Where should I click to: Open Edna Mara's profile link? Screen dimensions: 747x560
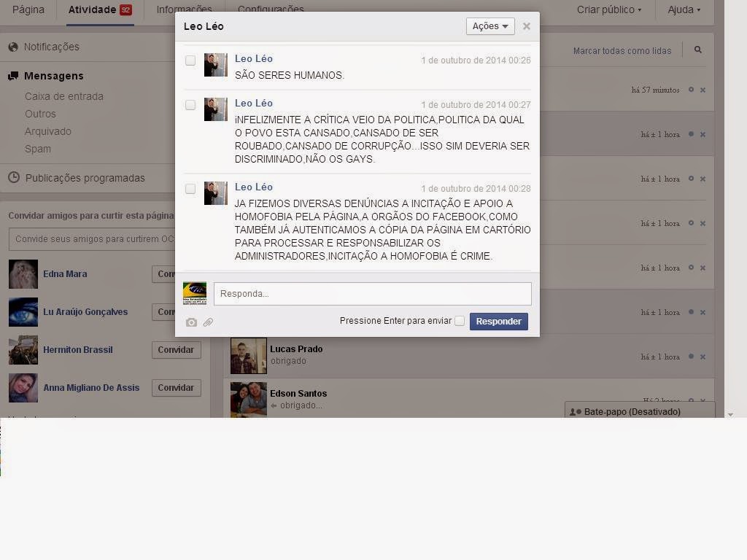[x=65, y=274]
